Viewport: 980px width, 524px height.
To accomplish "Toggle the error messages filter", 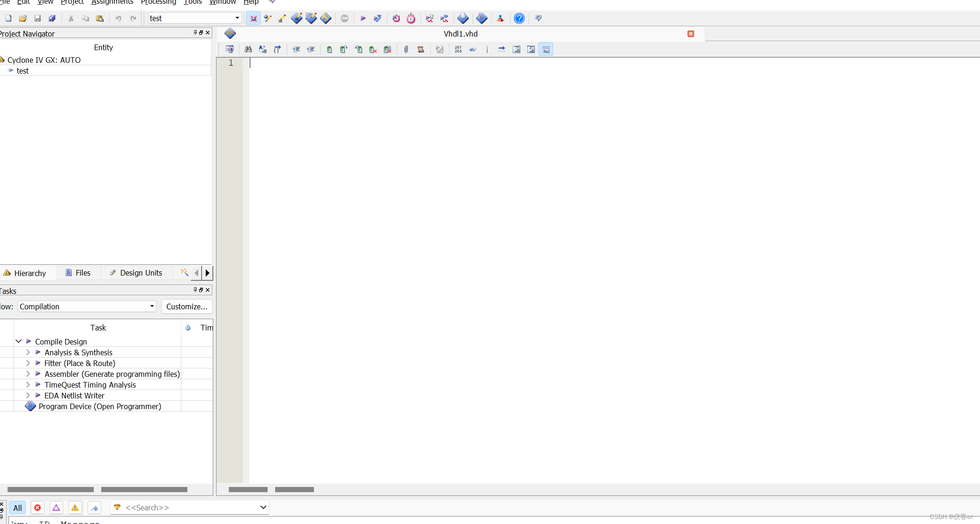I will (x=37, y=508).
